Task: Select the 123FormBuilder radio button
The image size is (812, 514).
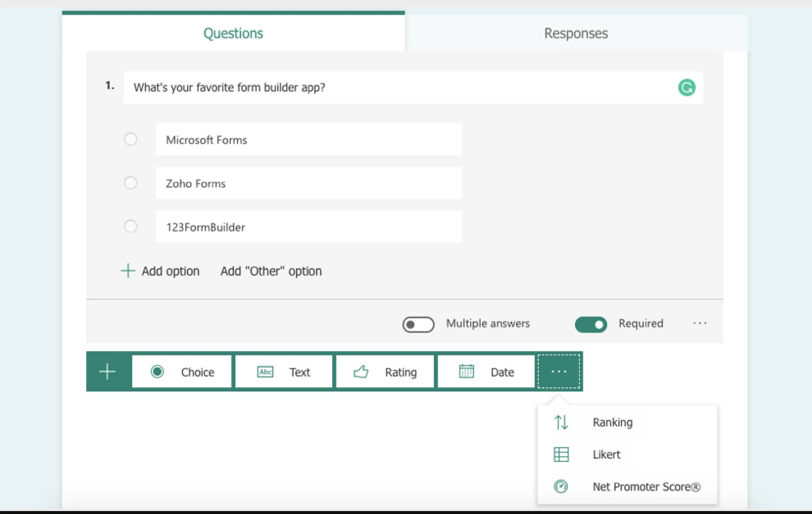Action: click(130, 226)
